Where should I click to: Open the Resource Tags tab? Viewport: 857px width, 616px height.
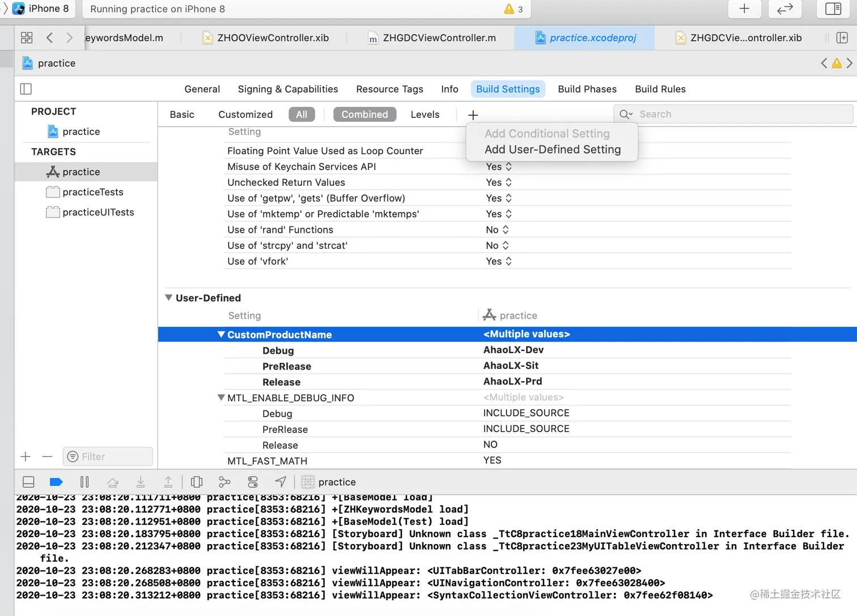pos(390,89)
